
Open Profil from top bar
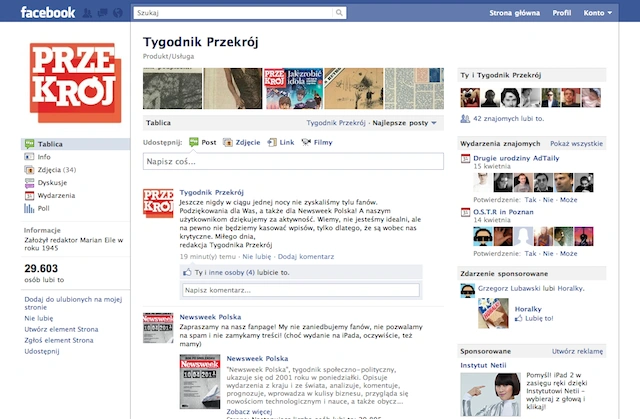(x=562, y=13)
